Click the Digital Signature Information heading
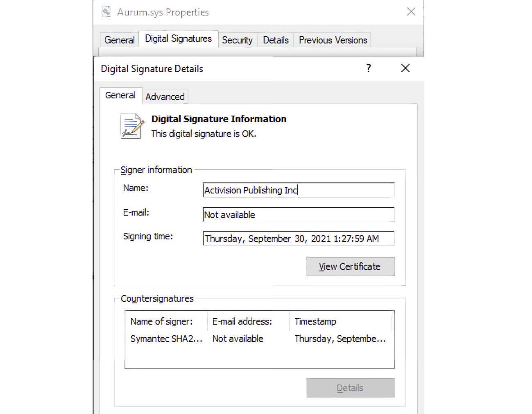The width and height of the screenshot is (532, 414). (219, 119)
